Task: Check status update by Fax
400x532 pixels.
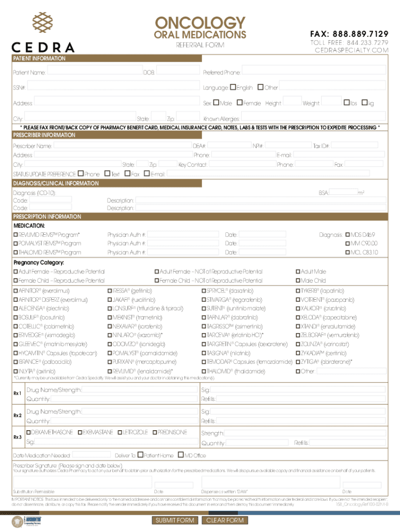Action: click(x=127, y=174)
